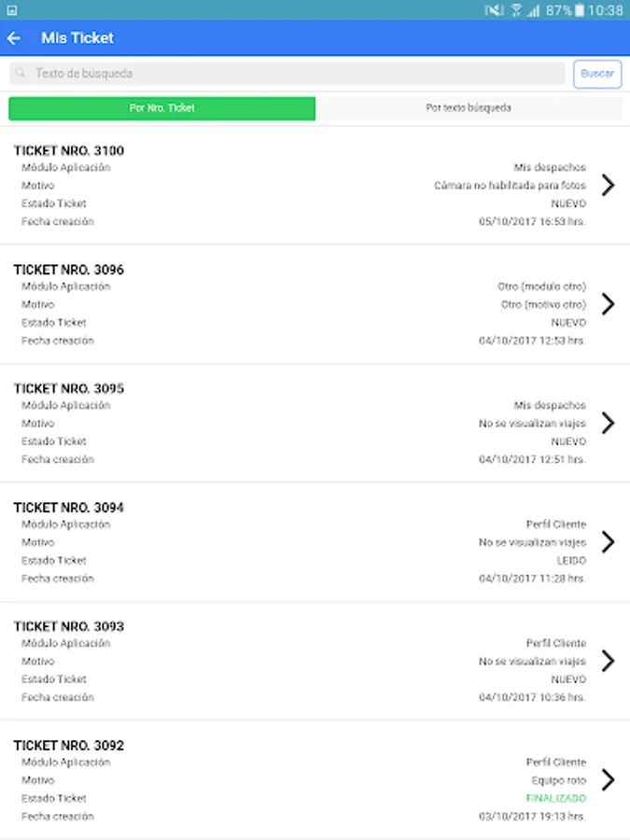
Task: Tap the signal strength icon
Action: click(x=533, y=10)
